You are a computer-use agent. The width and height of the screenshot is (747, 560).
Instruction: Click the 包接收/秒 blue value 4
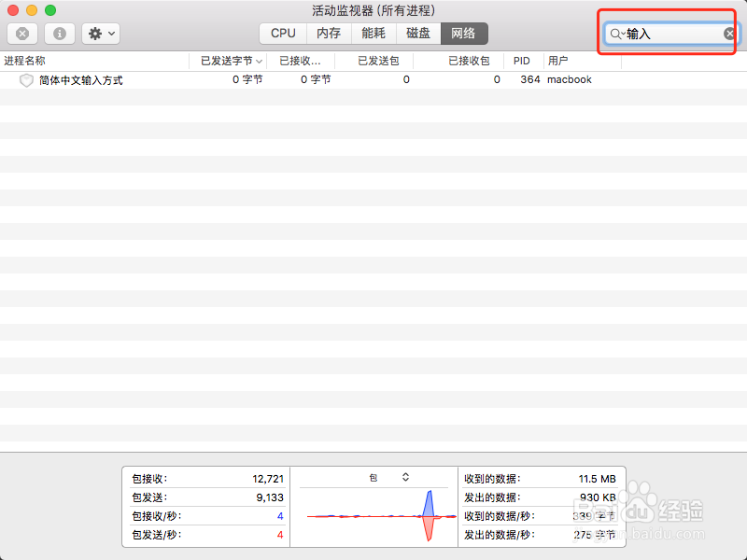[x=280, y=516]
